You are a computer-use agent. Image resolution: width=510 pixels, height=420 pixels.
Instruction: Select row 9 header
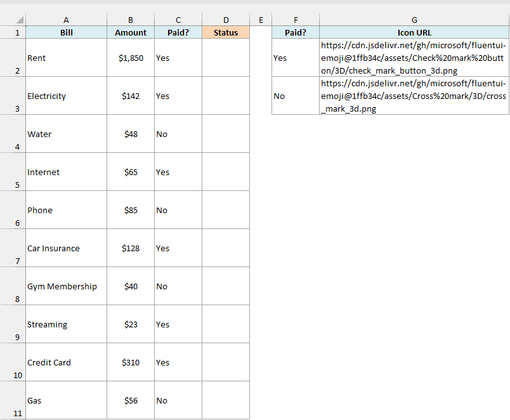(13, 324)
